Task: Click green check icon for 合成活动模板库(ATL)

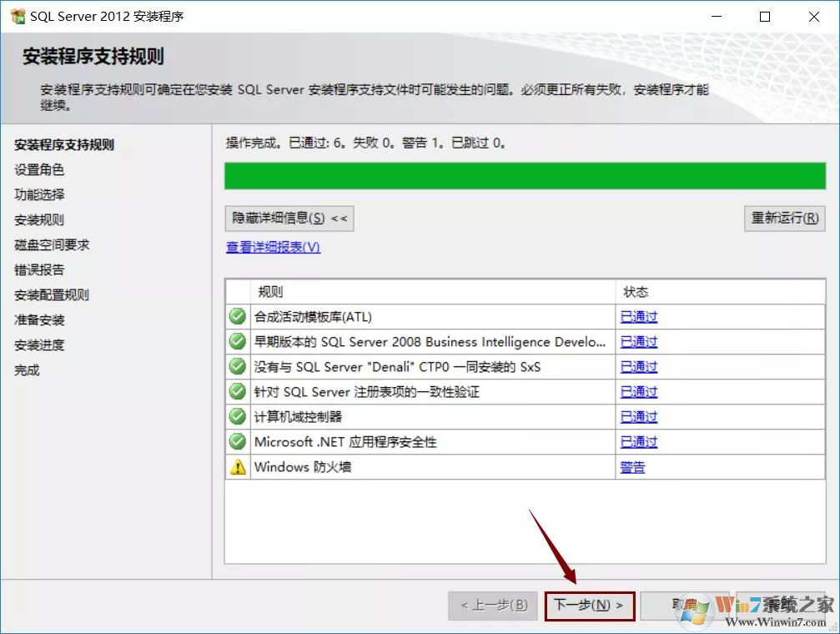Action: (x=238, y=316)
